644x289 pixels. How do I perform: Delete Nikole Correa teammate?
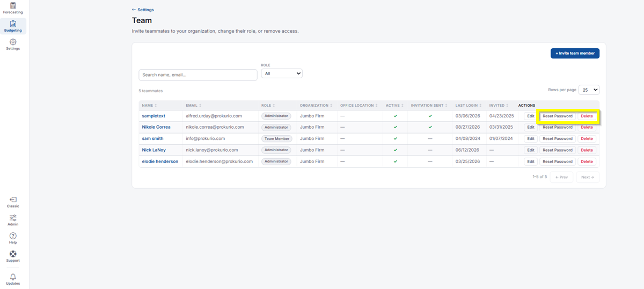587,127
